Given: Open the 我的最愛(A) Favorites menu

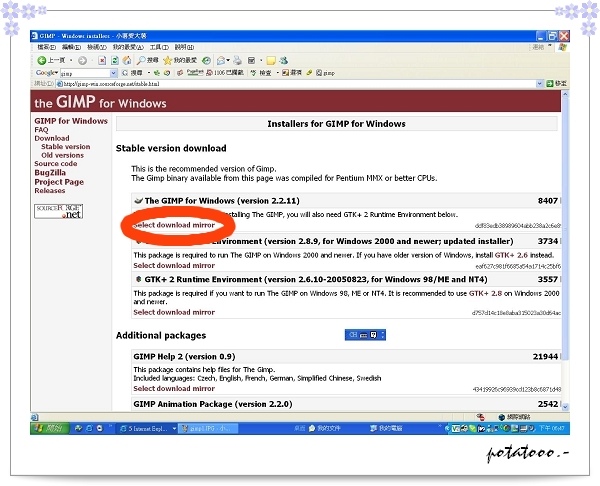Looking at the screenshot, I should 128,47.
